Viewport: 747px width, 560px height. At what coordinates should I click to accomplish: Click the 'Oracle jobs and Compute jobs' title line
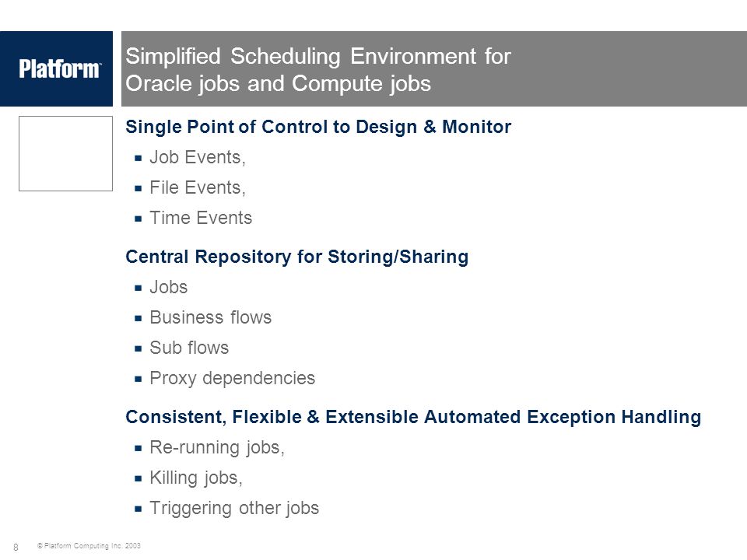pos(279,84)
